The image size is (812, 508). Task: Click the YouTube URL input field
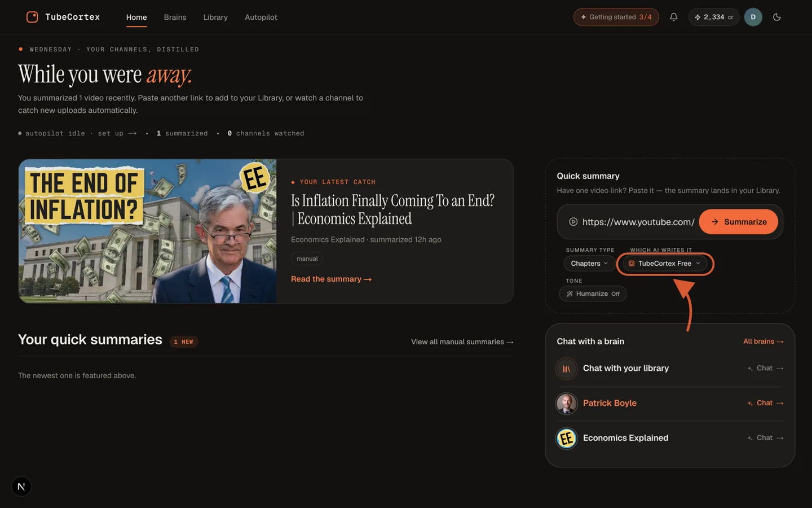pyautogui.click(x=638, y=222)
